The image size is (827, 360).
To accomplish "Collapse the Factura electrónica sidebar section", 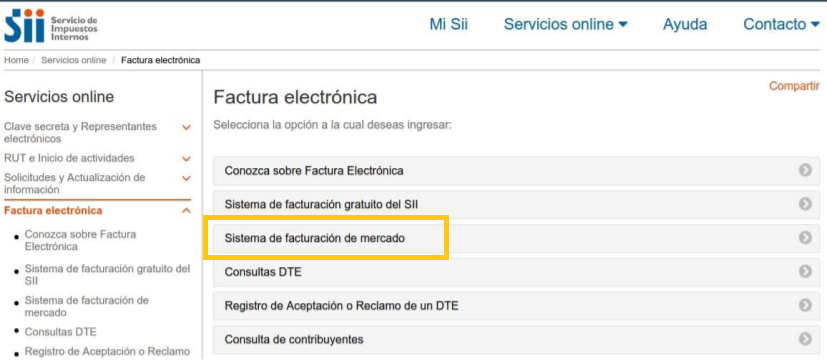I will click(x=186, y=211).
